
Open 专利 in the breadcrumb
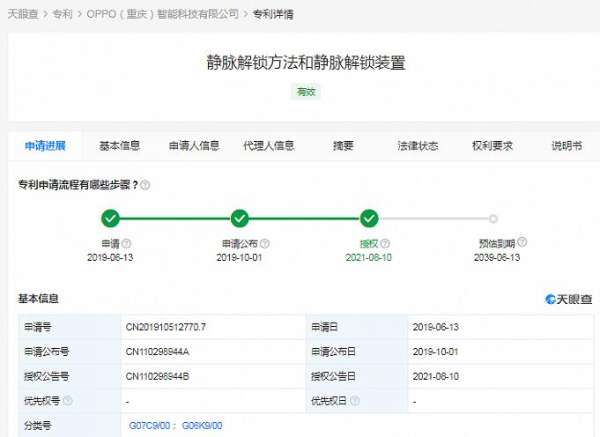point(62,14)
